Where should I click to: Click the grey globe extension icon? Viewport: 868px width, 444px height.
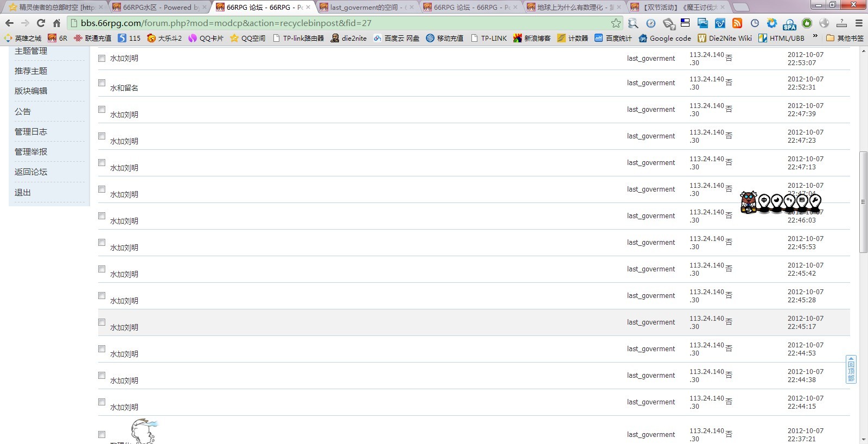(x=824, y=23)
